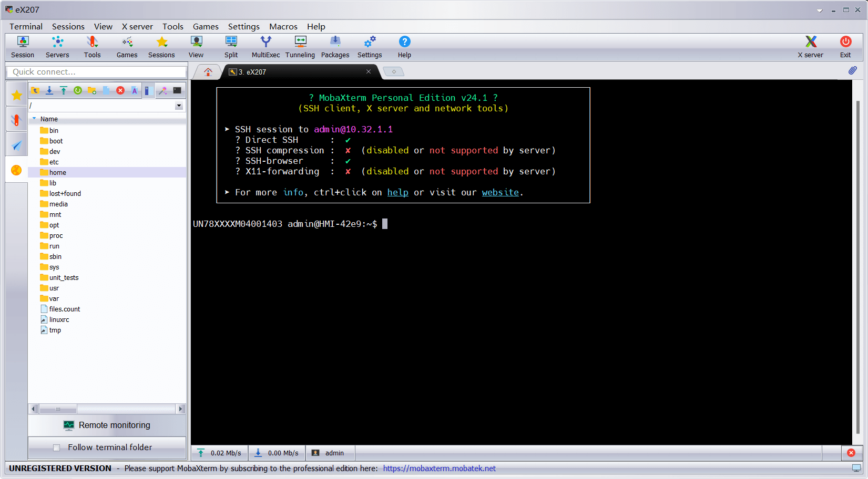Open the remote path dropdown

pos(179,106)
